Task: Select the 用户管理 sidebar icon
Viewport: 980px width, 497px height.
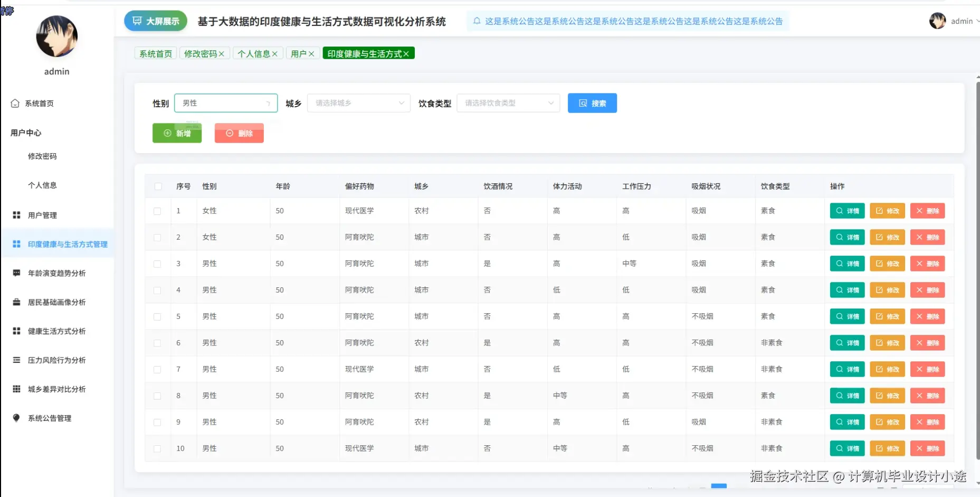Action: coord(16,215)
